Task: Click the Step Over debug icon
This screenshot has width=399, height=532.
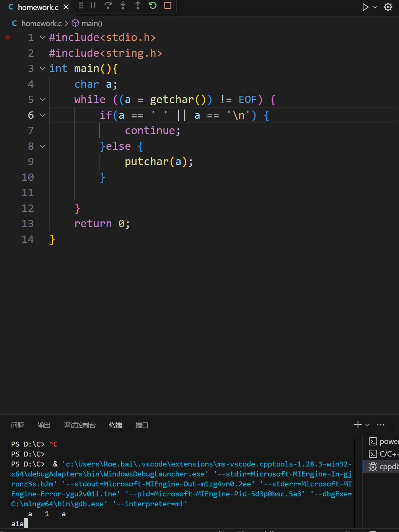Action: (x=108, y=5)
